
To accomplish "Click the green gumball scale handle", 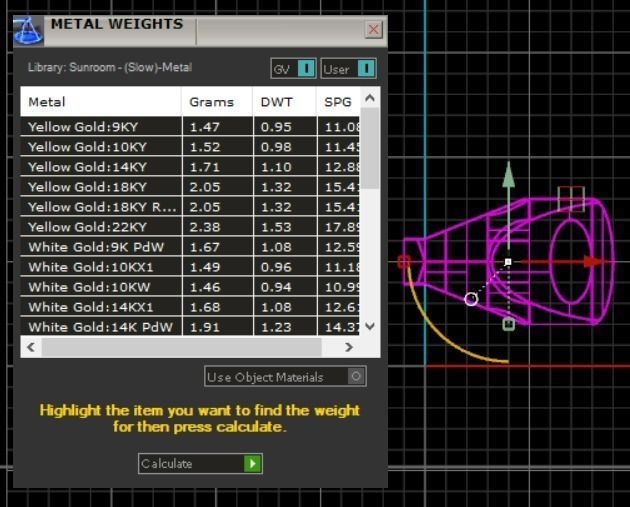I will point(509,324).
